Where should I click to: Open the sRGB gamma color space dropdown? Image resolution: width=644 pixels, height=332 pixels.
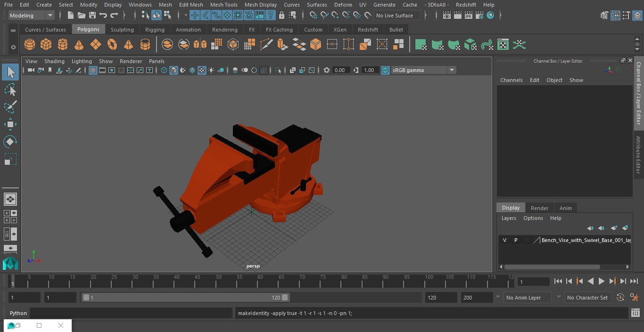pyautogui.click(x=423, y=70)
